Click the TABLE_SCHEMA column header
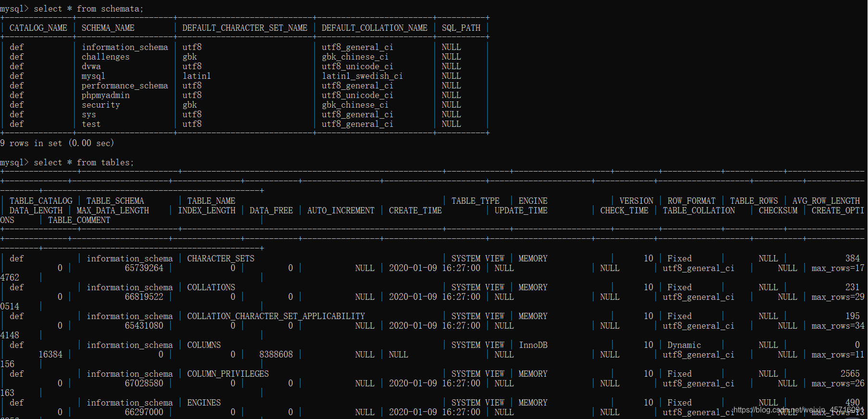This screenshot has height=419, width=868. tap(115, 201)
